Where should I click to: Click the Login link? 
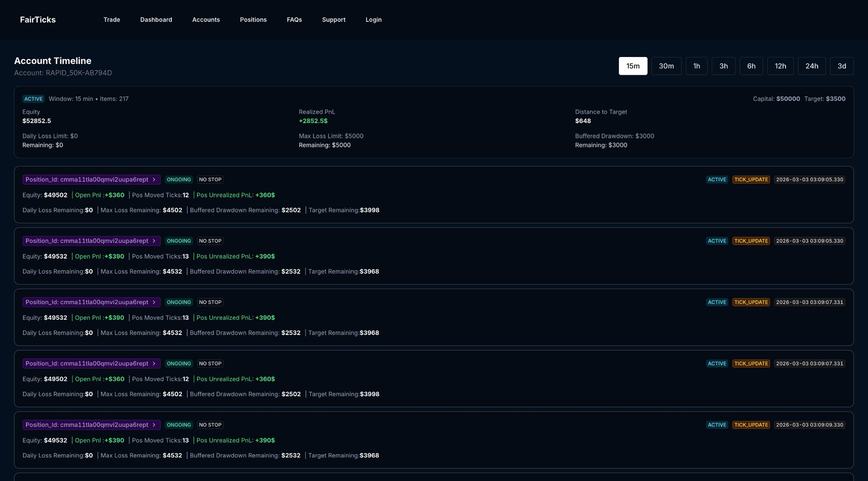pos(374,20)
